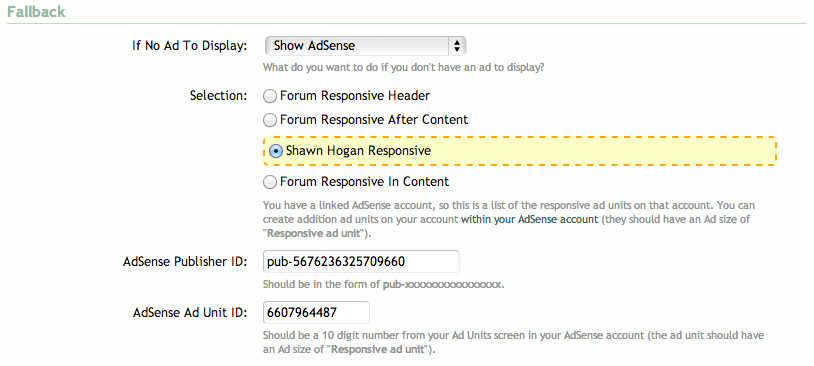Click the 'What do you want to do' hint text

pos(403,67)
